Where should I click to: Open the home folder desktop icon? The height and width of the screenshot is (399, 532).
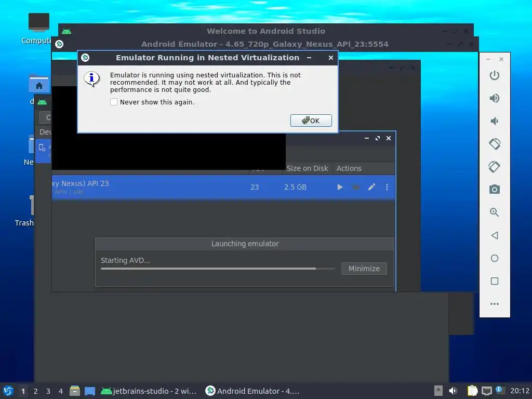point(39,84)
